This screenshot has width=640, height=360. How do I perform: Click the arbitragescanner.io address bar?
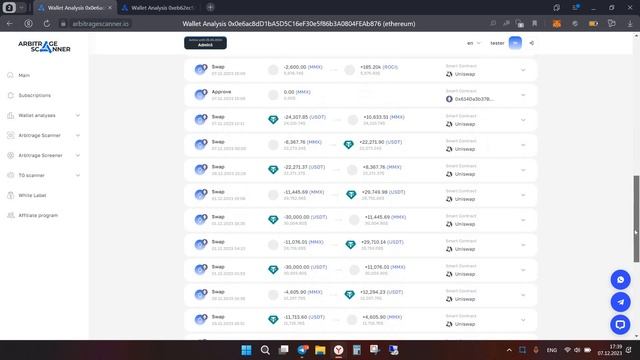(100, 24)
